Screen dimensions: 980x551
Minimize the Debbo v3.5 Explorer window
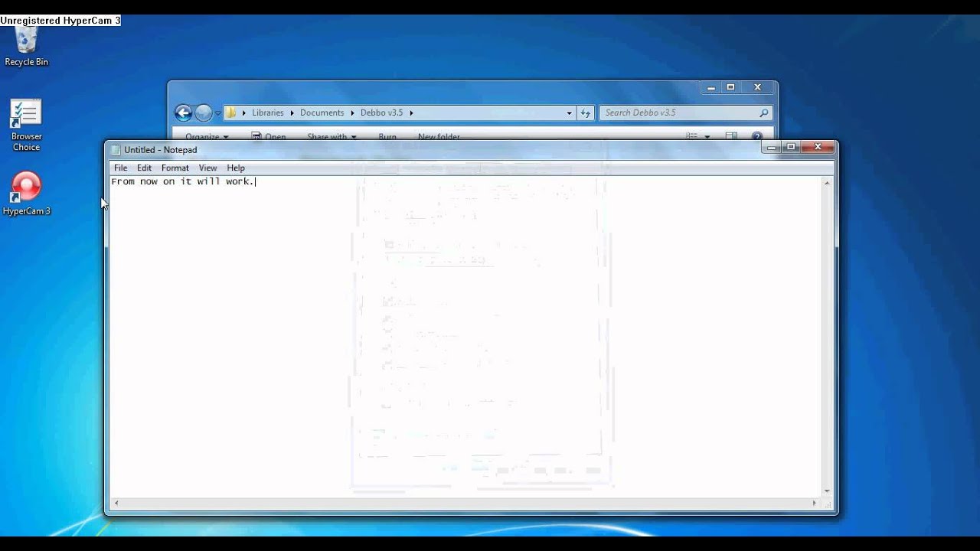pos(710,87)
